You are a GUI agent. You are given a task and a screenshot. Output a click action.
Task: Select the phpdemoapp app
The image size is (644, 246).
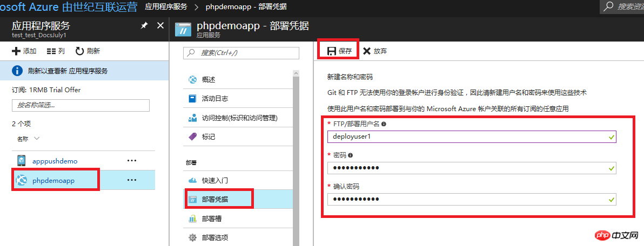click(53, 180)
